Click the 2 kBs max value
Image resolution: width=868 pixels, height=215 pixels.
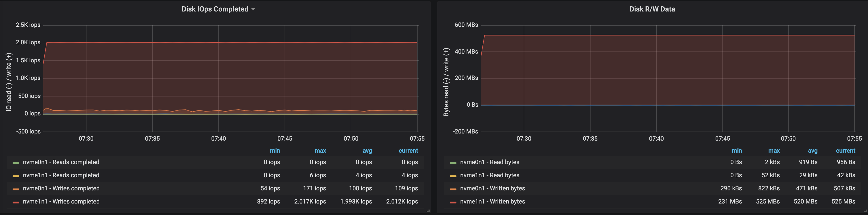pos(772,162)
